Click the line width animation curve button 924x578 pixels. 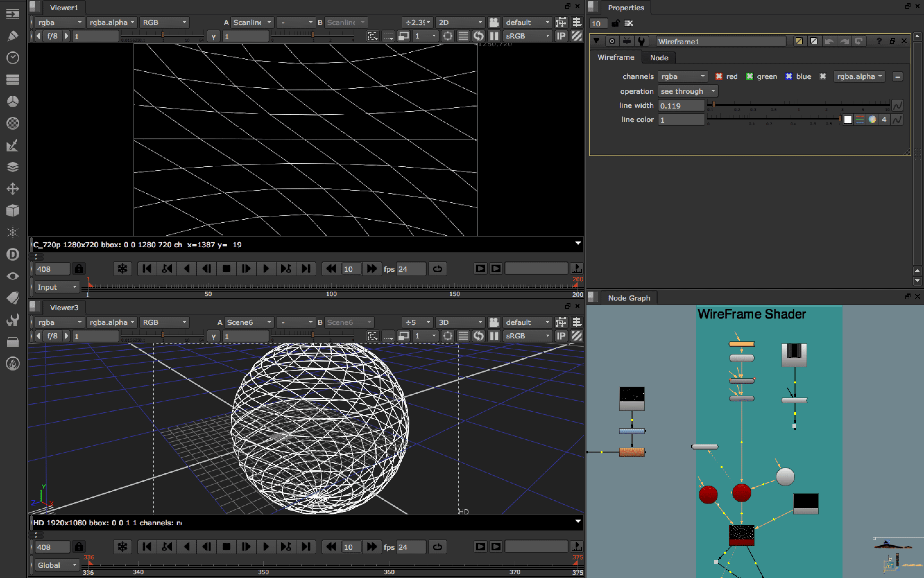click(897, 105)
